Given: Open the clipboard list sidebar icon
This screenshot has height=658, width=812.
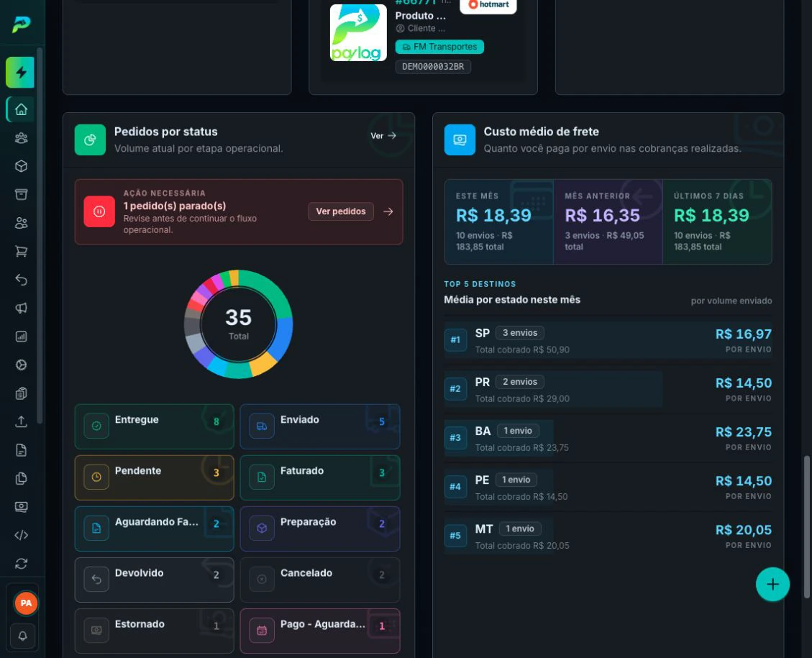Looking at the screenshot, I should (x=21, y=393).
